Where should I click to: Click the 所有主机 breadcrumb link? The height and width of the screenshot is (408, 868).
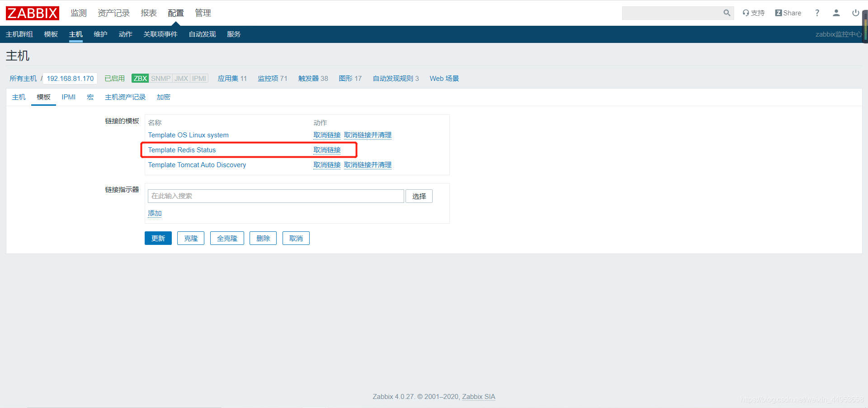23,79
